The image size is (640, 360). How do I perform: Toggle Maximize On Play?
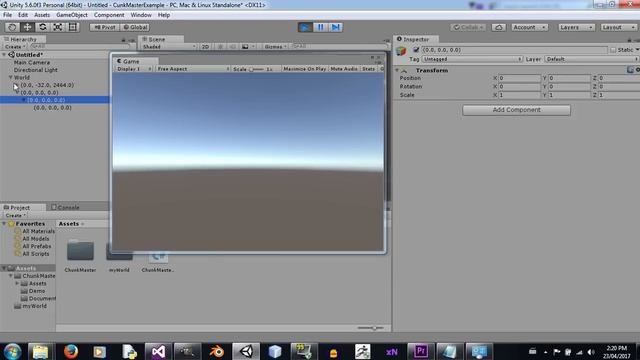coord(304,69)
